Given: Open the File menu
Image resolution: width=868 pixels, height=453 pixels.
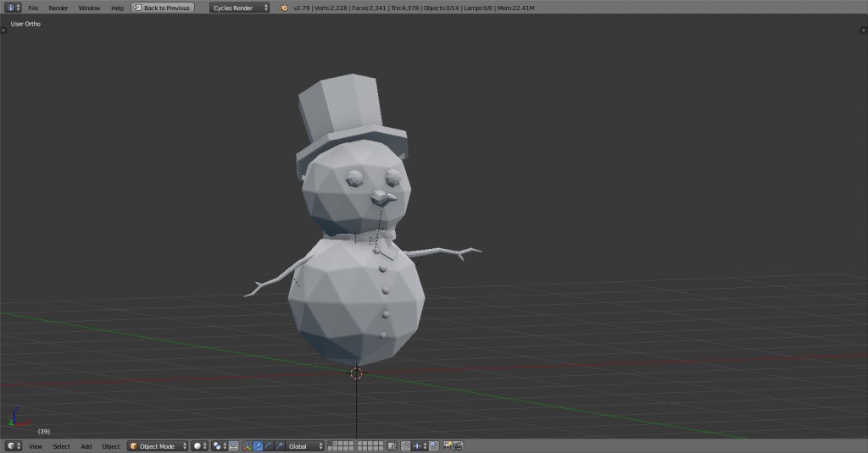Looking at the screenshot, I should [x=33, y=8].
